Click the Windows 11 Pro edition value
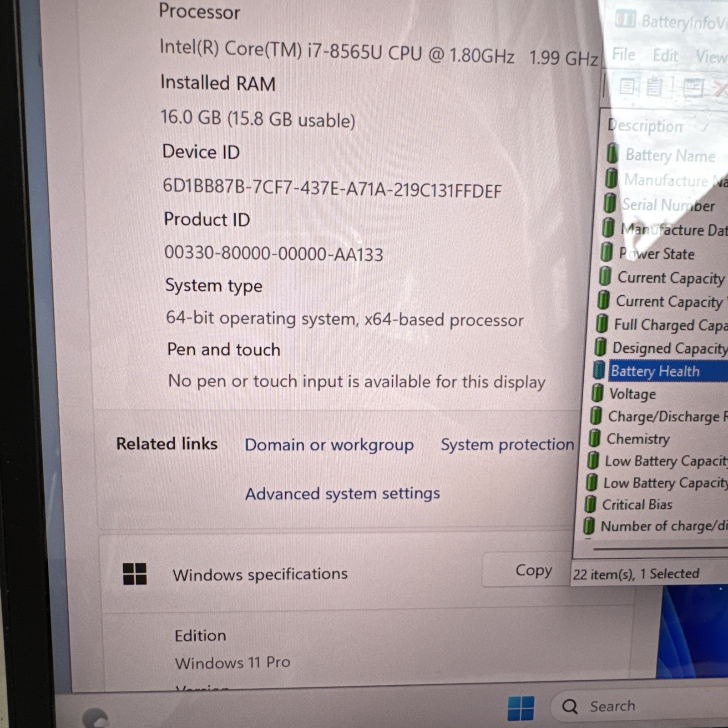The height and width of the screenshot is (728, 728). tap(233, 662)
